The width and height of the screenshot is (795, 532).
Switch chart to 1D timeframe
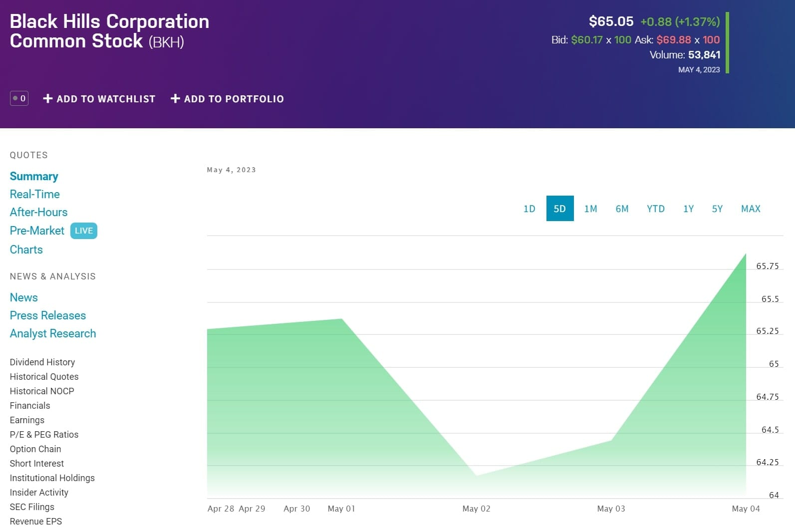(x=529, y=209)
